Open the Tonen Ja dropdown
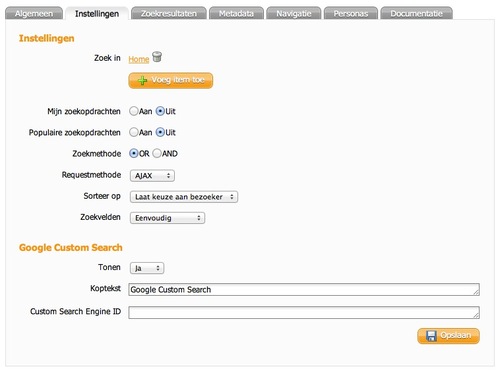 pyautogui.click(x=147, y=268)
